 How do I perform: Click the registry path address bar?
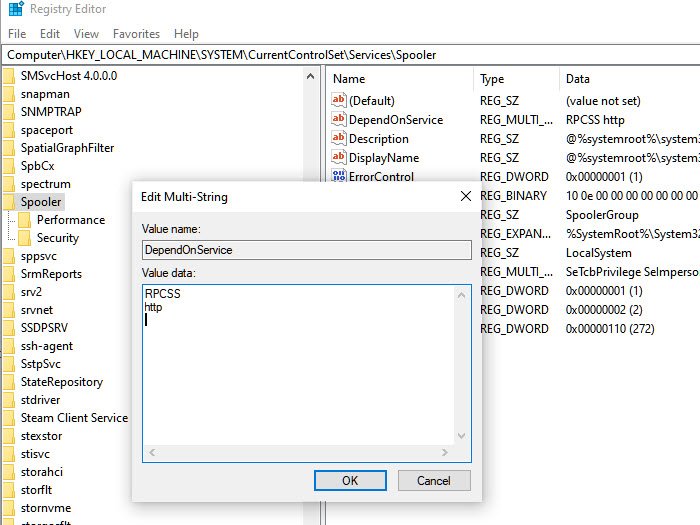[350, 55]
